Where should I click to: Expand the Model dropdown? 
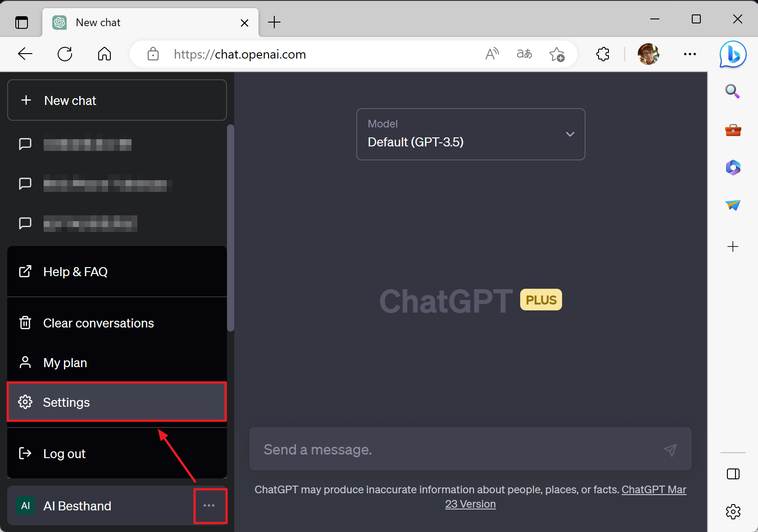click(x=471, y=134)
